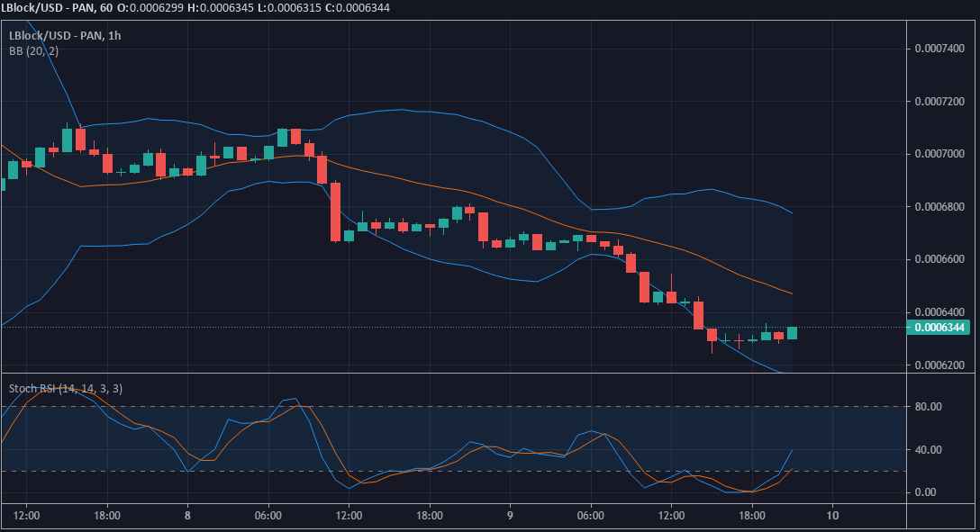
Task: Click the header close value C:0.0006344
Action: click(x=356, y=7)
